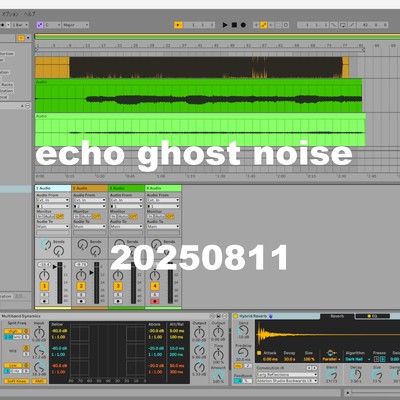This screenshot has height=400, width=400.
Task: Click track 2 volume fader handle
Action: pyautogui.click(x=91, y=272)
